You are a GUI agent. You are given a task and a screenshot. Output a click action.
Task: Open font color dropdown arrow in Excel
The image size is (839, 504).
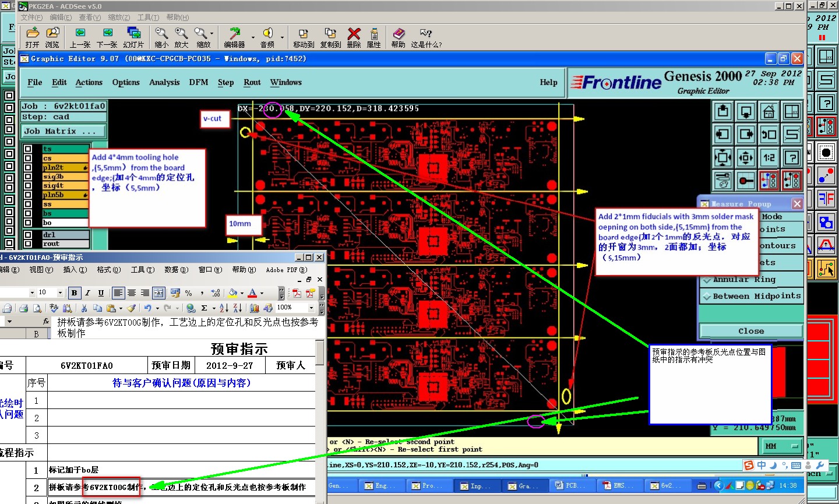coord(262,293)
